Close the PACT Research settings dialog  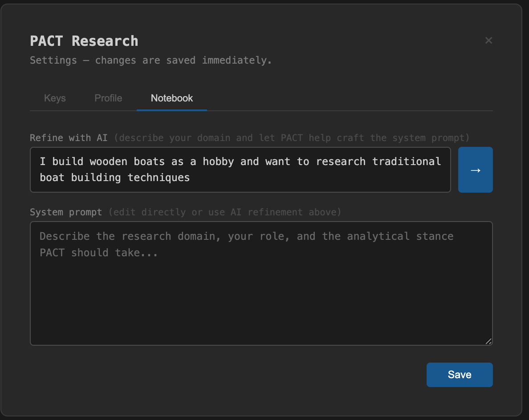point(488,40)
